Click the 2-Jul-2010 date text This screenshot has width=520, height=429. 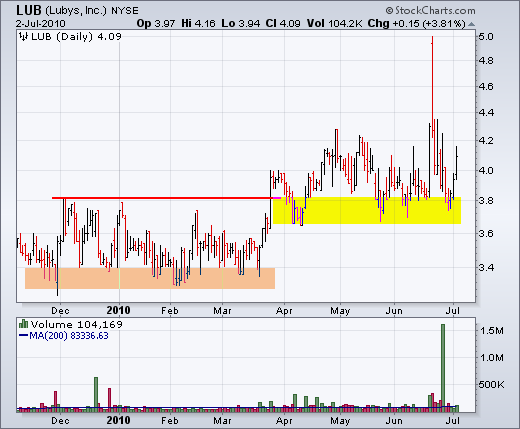tap(41, 24)
